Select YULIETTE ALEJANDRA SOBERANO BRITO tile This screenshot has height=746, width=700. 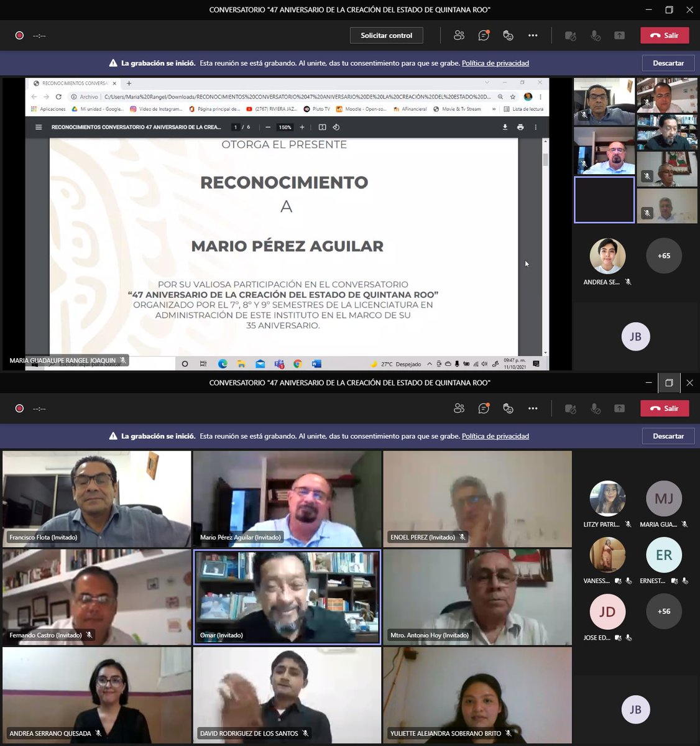coord(477,695)
